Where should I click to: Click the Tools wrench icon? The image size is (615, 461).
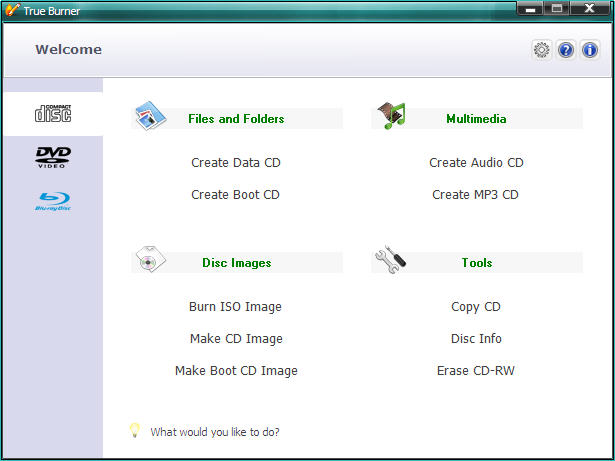click(x=391, y=260)
